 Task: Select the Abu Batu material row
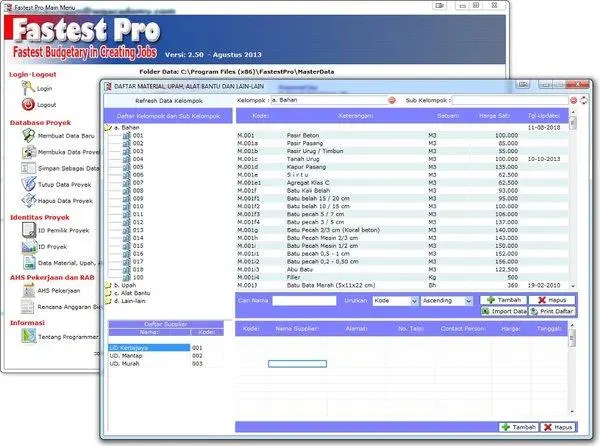[x=402, y=269]
